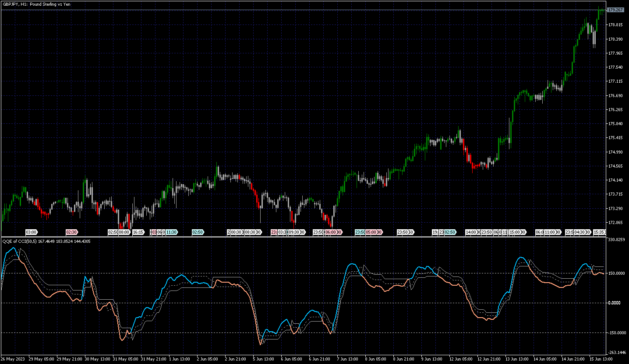Click the white 03:00 event marker
The image size is (629, 364).
pos(32,232)
